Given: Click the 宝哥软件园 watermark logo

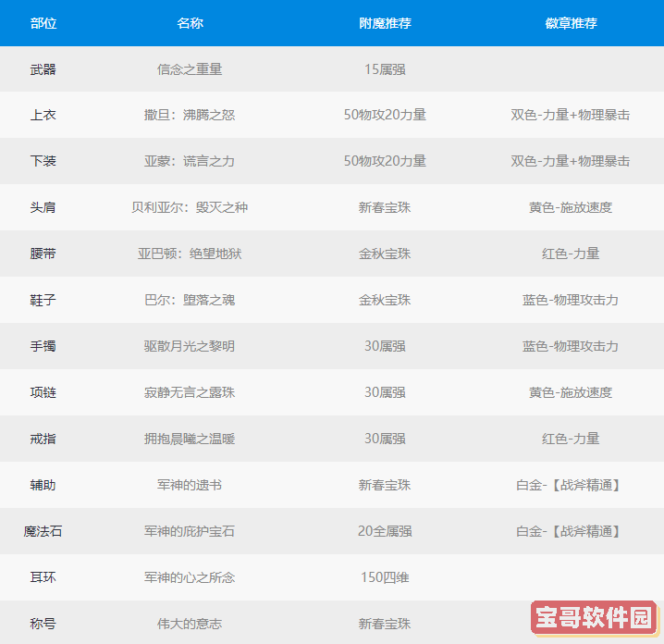Looking at the screenshot, I should (594, 617).
